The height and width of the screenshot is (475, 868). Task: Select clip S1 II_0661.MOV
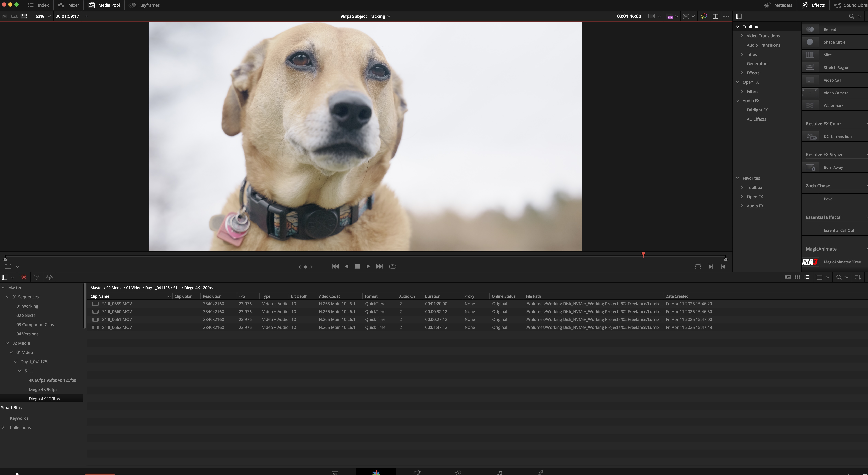point(477,319)
